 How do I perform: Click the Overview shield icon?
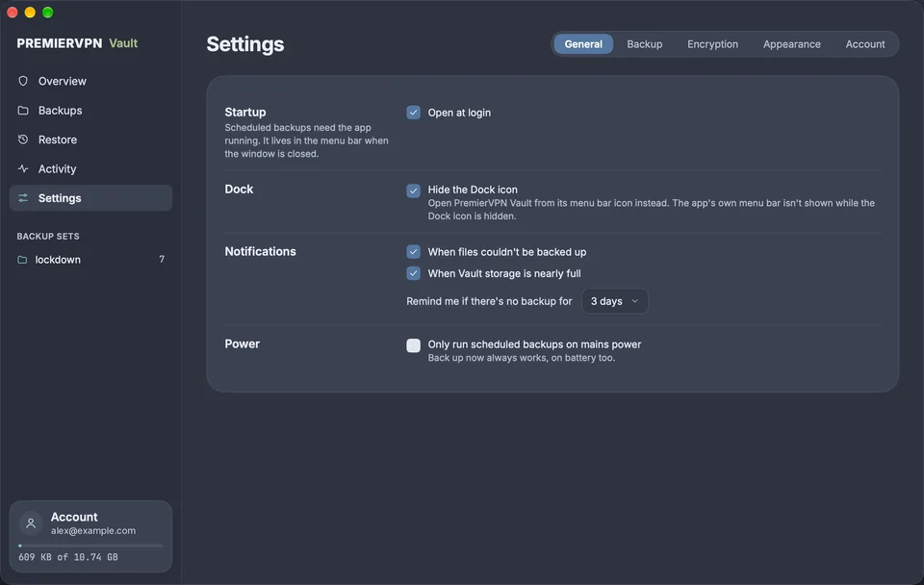23,81
